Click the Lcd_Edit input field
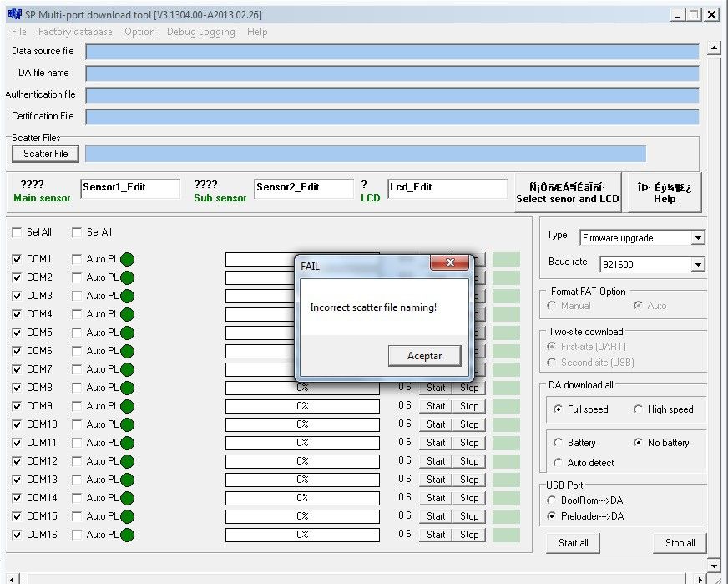The width and height of the screenshot is (728, 584). pos(447,188)
